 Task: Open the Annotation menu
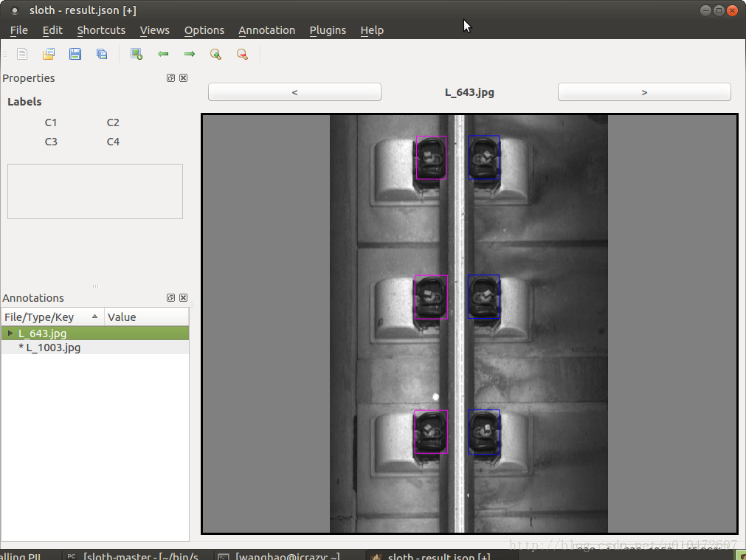[x=266, y=30]
